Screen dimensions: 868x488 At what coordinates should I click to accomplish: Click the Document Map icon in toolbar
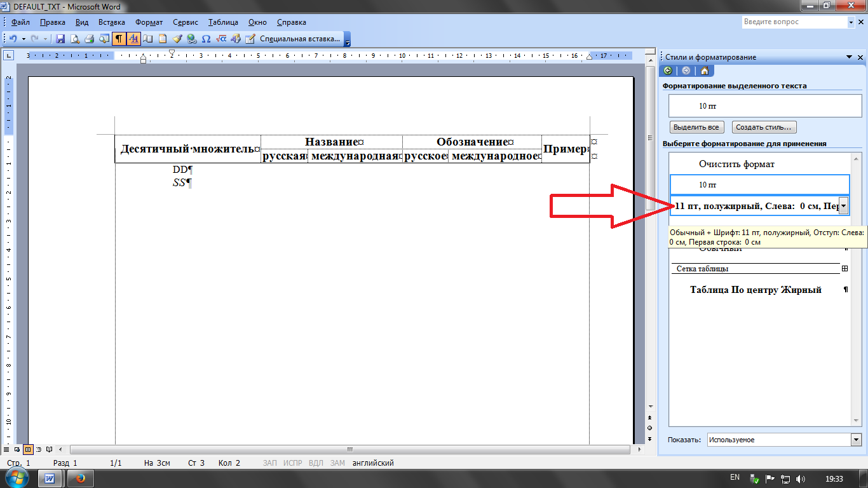pos(148,39)
